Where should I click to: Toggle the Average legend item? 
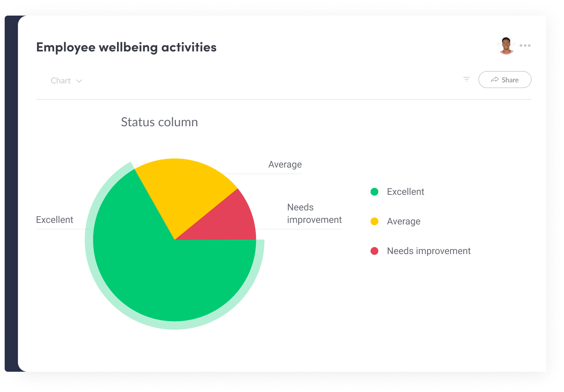coord(403,221)
